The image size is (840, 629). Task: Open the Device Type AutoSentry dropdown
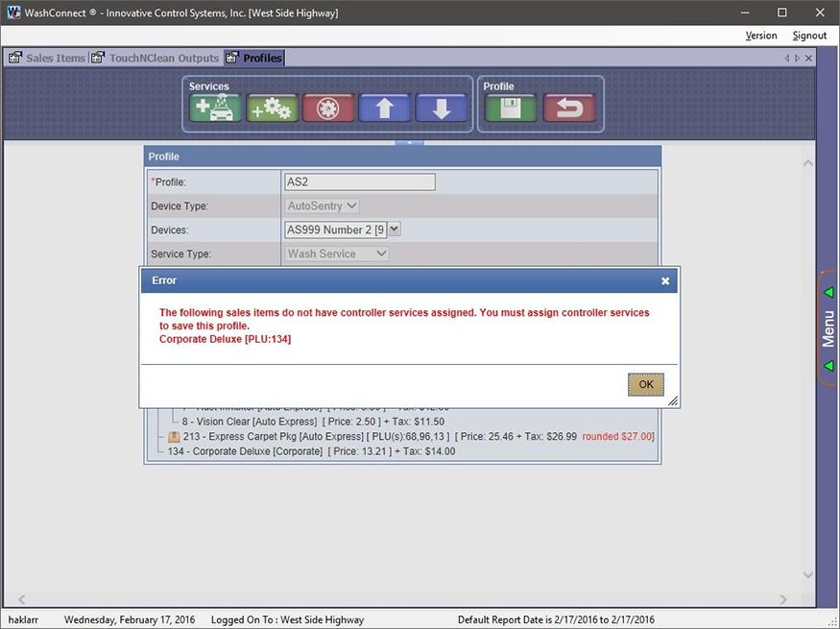tap(323, 206)
